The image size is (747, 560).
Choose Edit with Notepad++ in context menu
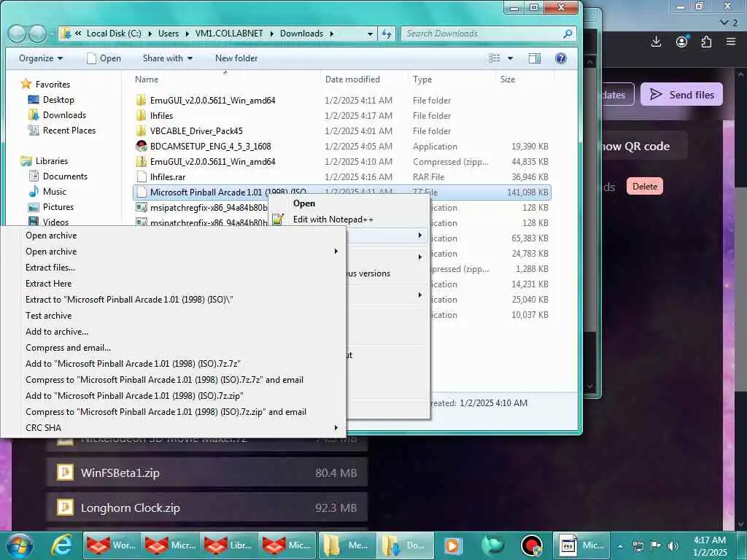point(333,219)
